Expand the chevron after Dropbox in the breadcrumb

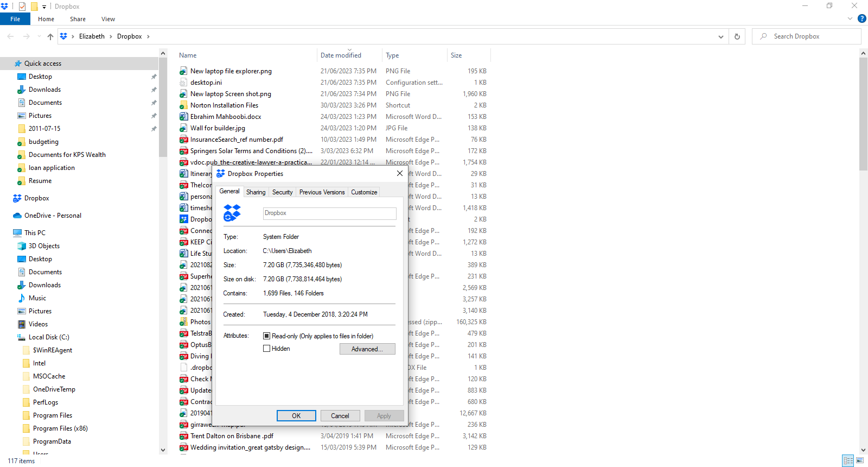click(148, 36)
